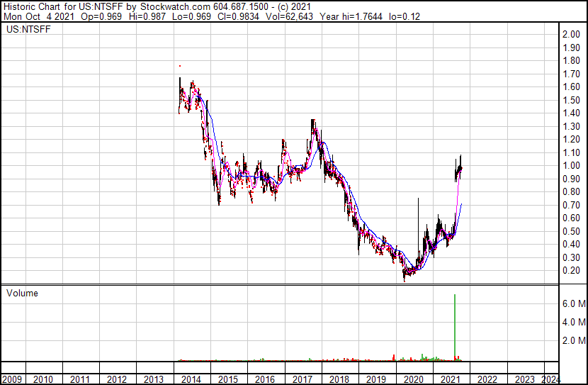Click the 1.60 price axis label

pos(571,87)
